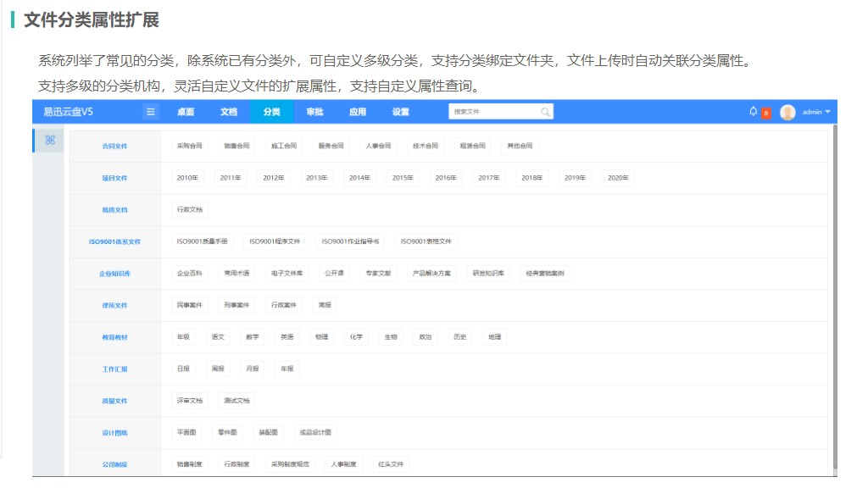Switch to the 桌面 tab

(186, 112)
